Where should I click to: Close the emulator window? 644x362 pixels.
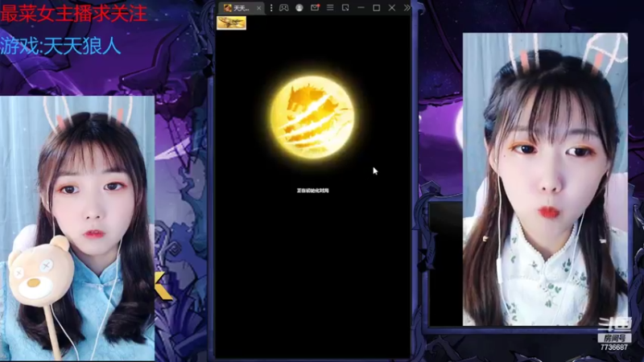click(392, 7)
